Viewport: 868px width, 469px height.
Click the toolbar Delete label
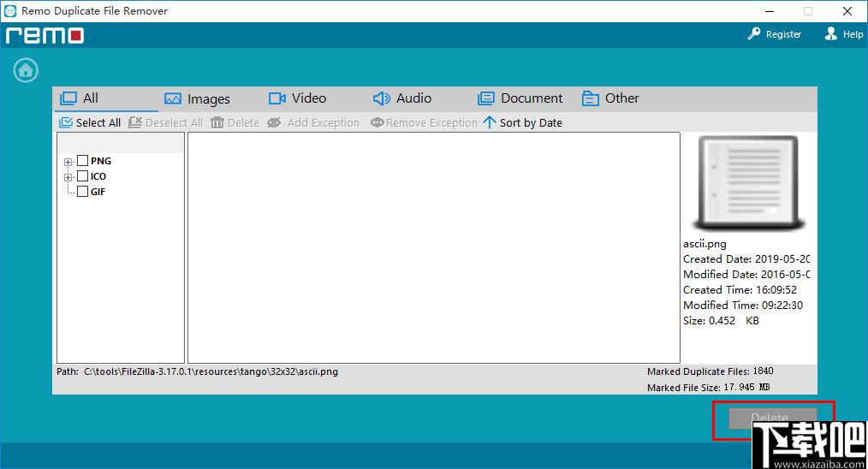pos(243,123)
